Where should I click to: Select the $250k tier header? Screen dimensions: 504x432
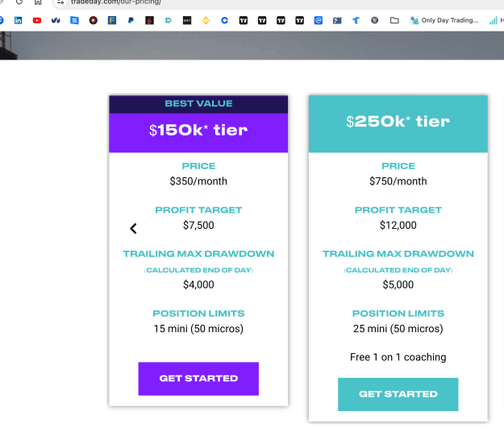coord(398,123)
